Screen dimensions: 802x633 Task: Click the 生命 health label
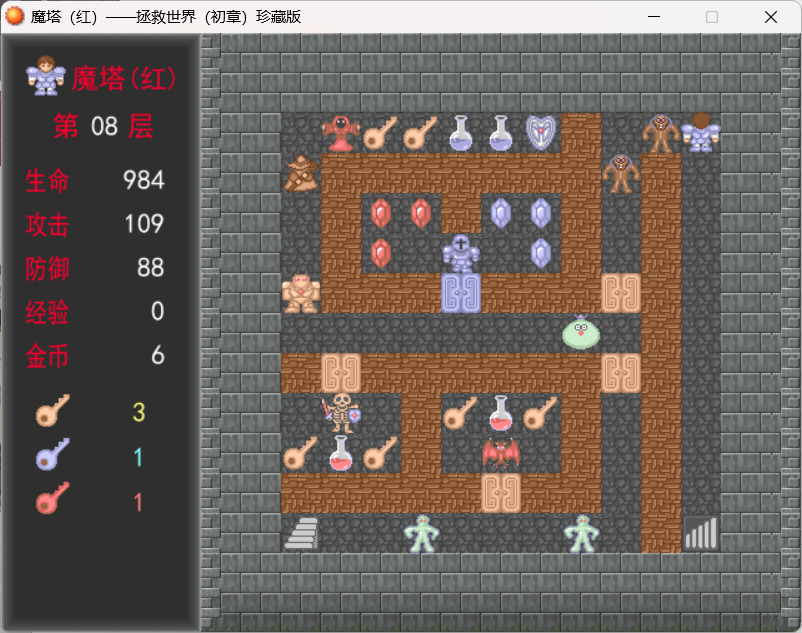pos(47,180)
